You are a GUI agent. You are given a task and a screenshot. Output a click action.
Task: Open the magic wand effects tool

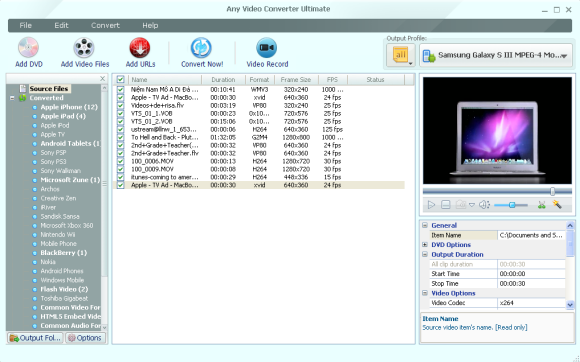(x=557, y=204)
